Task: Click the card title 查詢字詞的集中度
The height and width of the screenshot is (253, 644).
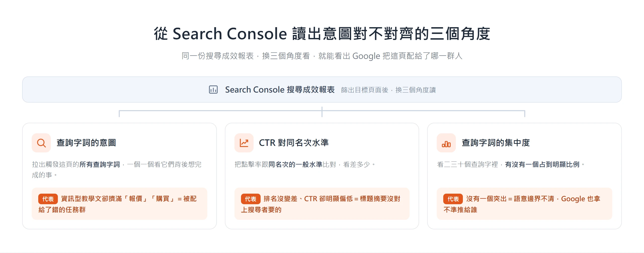Action: point(496,143)
